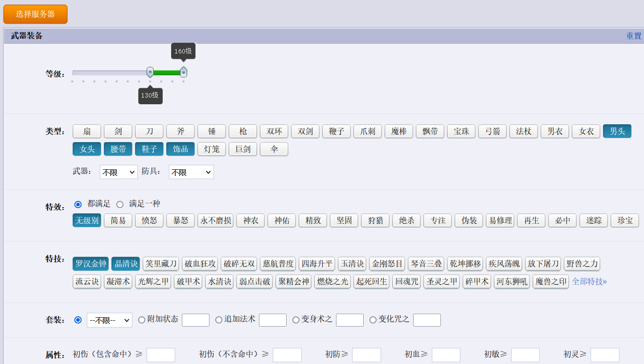The width and height of the screenshot is (644, 364).
Task: Deselect the 罗汉金钟 special skill
Action: 90,263
